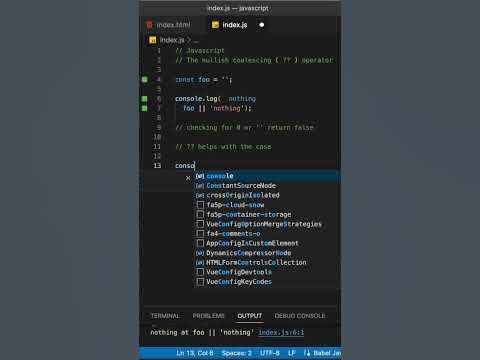This screenshot has height=360, width=480.
Task: Click the '?? helps with the case' comment
Action: 223,147
